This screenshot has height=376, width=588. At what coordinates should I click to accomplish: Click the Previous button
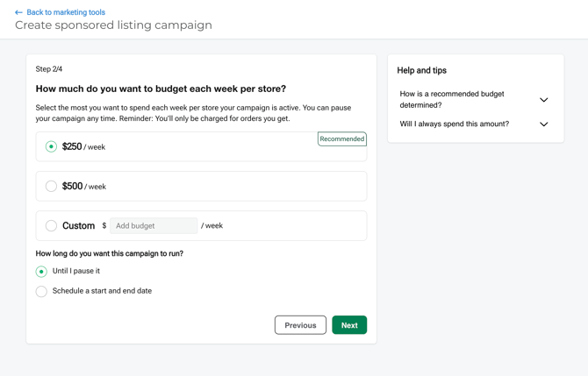(300, 325)
